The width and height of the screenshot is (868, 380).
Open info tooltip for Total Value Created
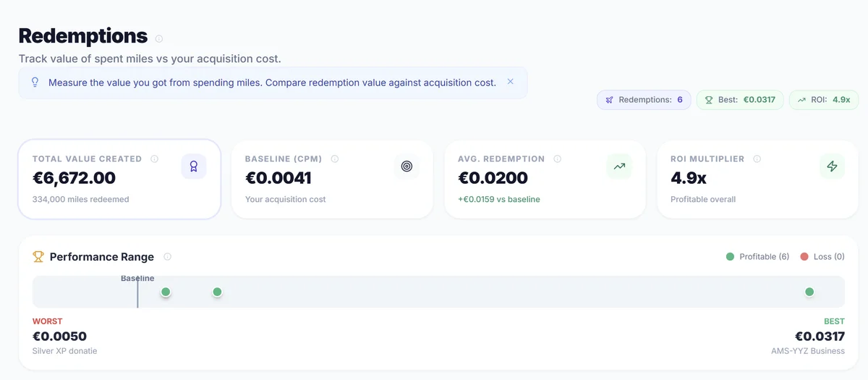154,159
